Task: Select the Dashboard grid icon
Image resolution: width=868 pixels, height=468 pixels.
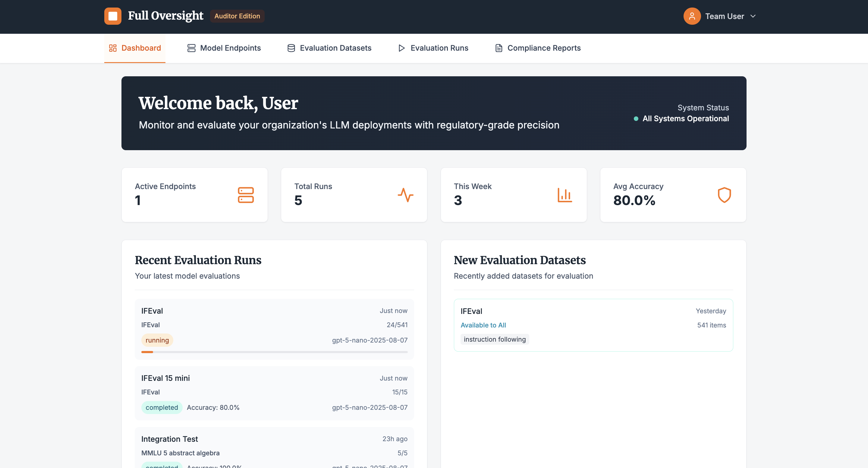Action: pyautogui.click(x=112, y=48)
